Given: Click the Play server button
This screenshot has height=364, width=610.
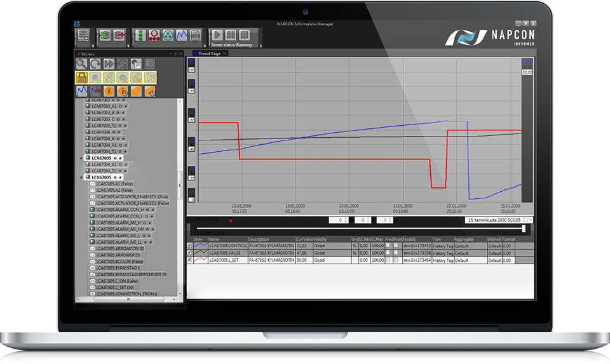Looking at the screenshot, I should tap(217, 35).
